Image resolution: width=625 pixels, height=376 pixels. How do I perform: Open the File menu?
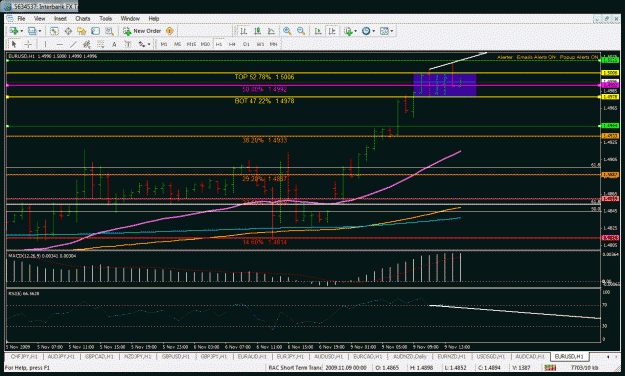[21, 18]
